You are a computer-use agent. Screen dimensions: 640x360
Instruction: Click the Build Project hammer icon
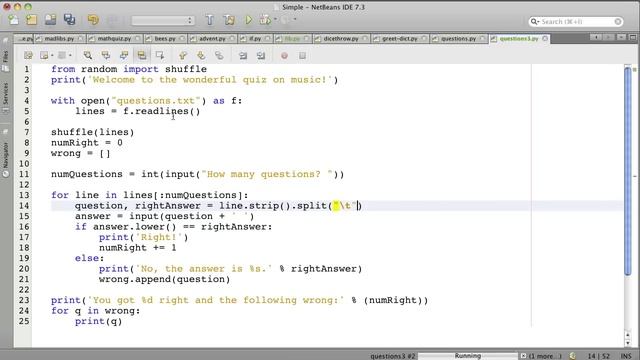click(x=209, y=20)
